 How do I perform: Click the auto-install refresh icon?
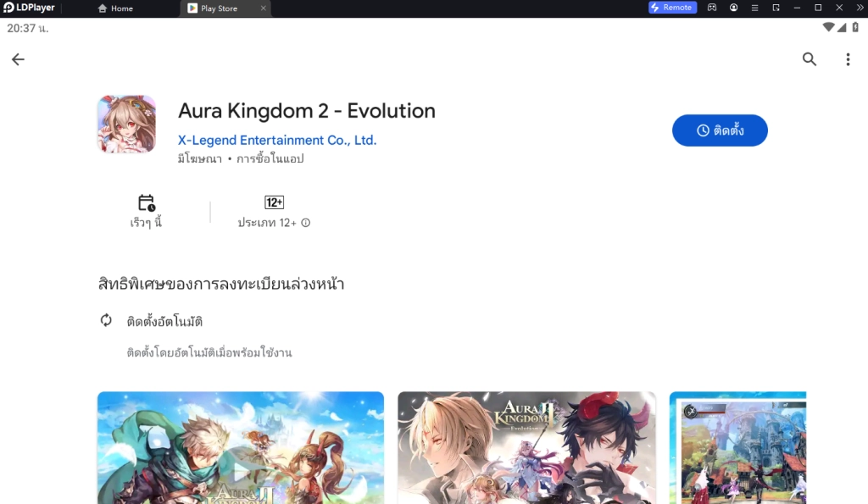(105, 320)
